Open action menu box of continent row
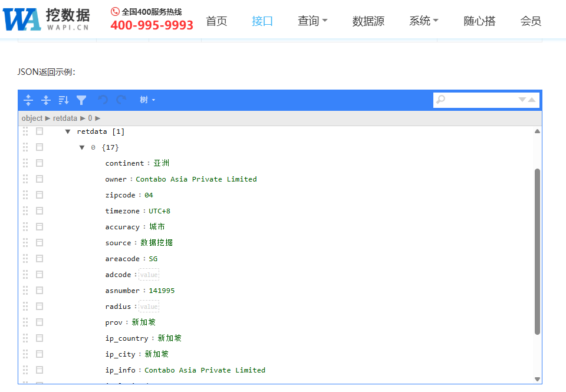The width and height of the screenshot is (566, 392). pos(40,163)
